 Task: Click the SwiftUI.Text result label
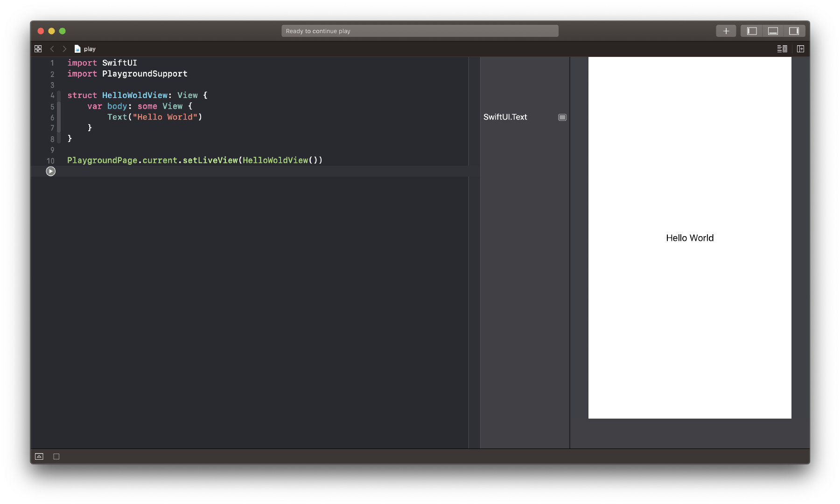tap(505, 117)
